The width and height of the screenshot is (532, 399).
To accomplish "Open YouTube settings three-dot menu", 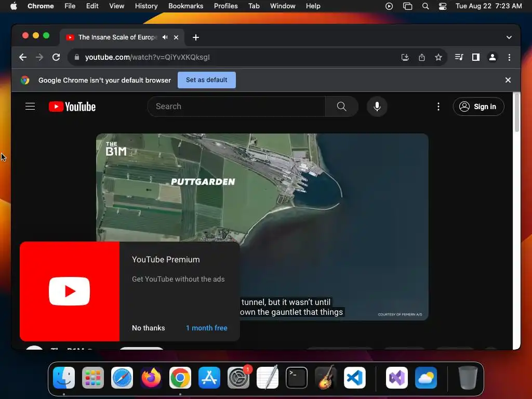I will tap(438, 107).
